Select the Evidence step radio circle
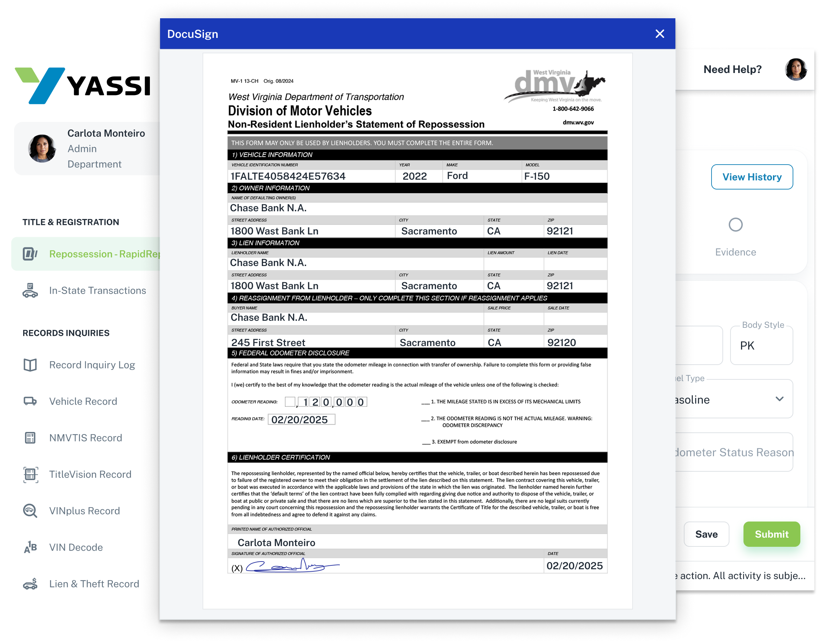The height and width of the screenshot is (644, 820). pyautogui.click(x=735, y=225)
